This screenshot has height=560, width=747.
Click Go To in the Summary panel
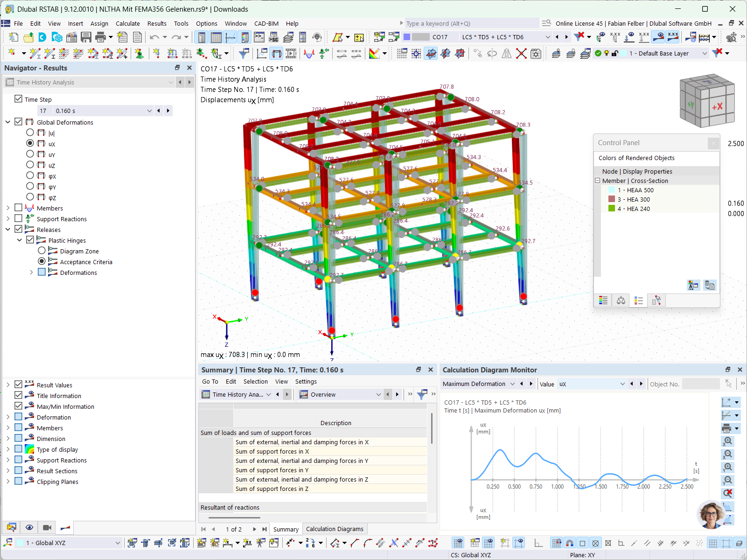point(210,381)
